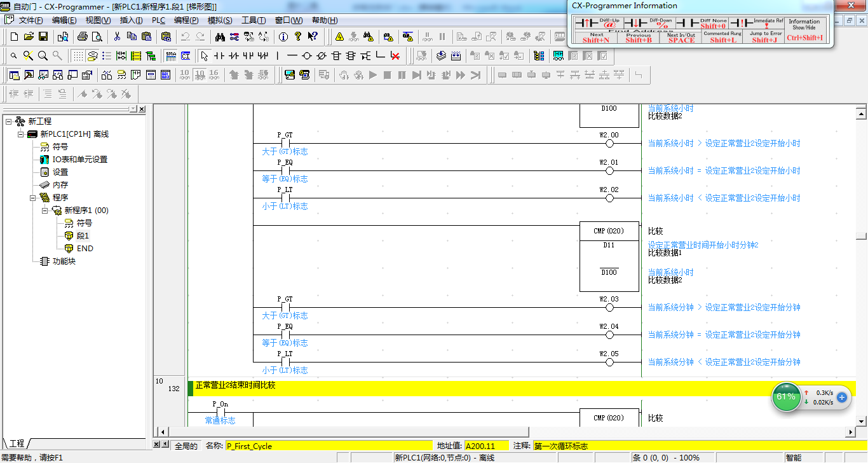Select 内存 in the project tree

[60, 184]
